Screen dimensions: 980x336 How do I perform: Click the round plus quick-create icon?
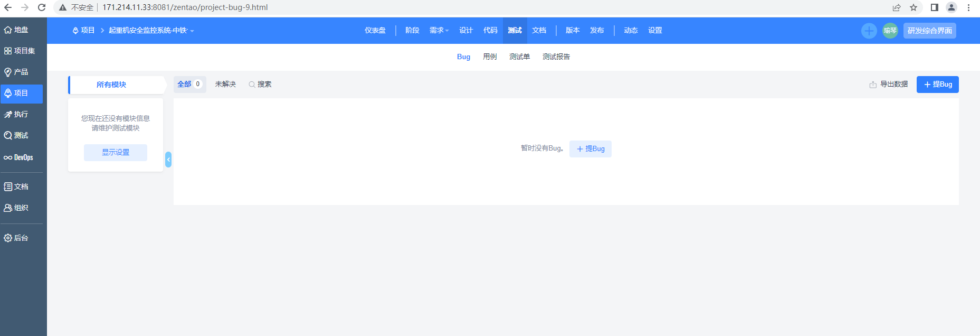(869, 31)
